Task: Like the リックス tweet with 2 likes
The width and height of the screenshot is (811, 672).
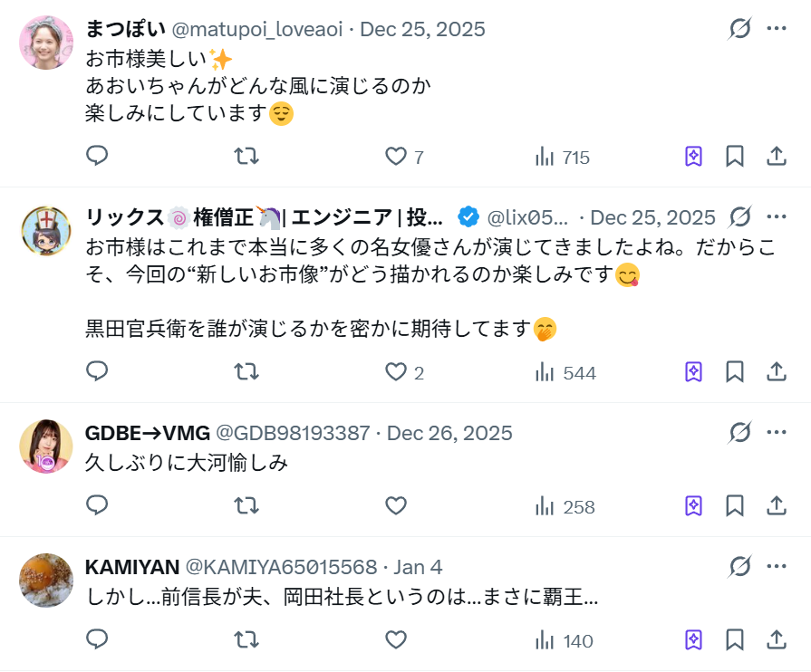Action: [x=396, y=372]
